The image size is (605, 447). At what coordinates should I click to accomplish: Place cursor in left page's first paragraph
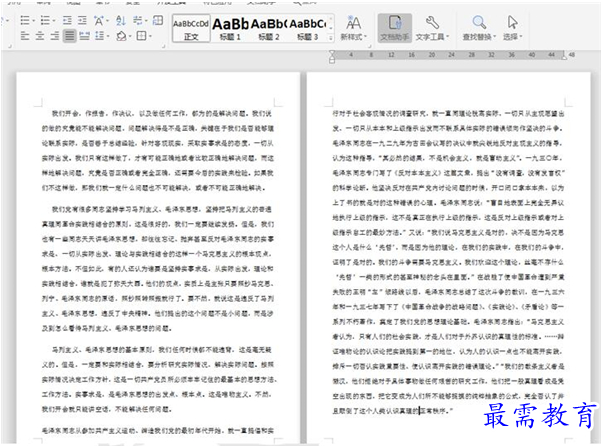pos(158,151)
